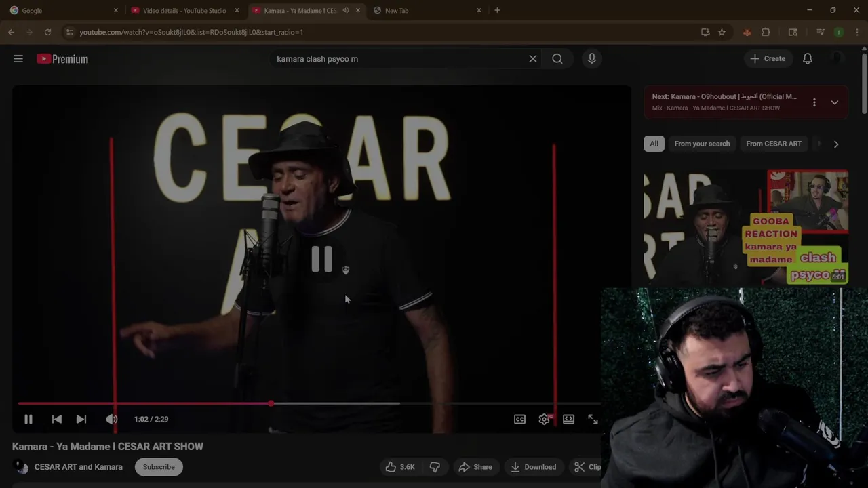Open the Create menu button

pyautogui.click(x=768, y=59)
